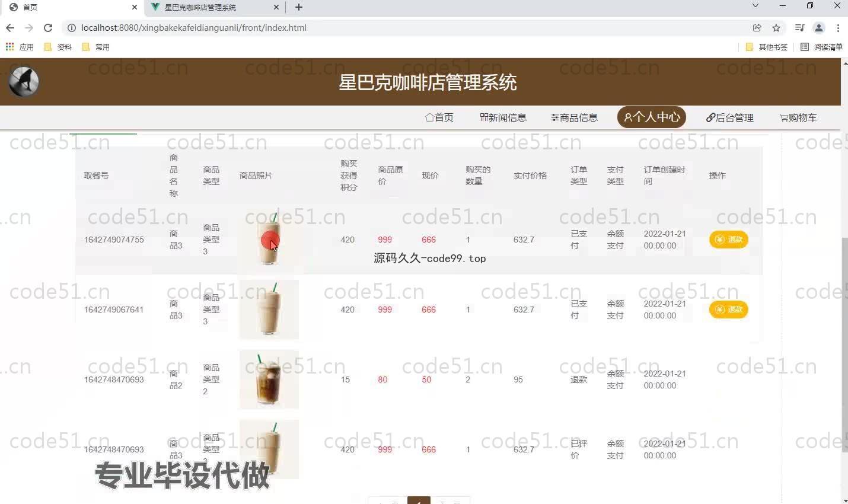Click the 订单创建时间 column header
Viewport: 848px width, 504px height.
[x=664, y=176]
